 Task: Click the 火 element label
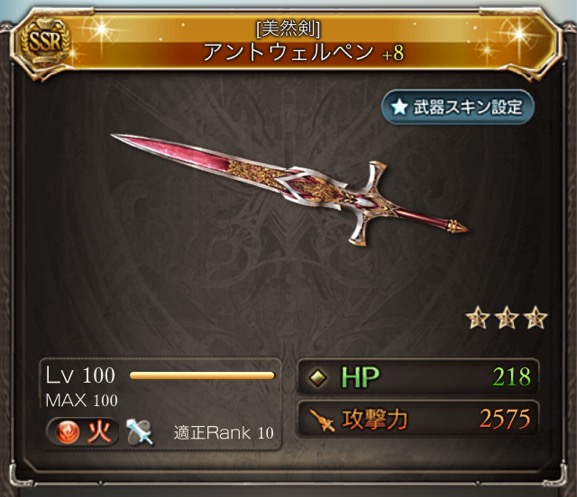[99, 432]
